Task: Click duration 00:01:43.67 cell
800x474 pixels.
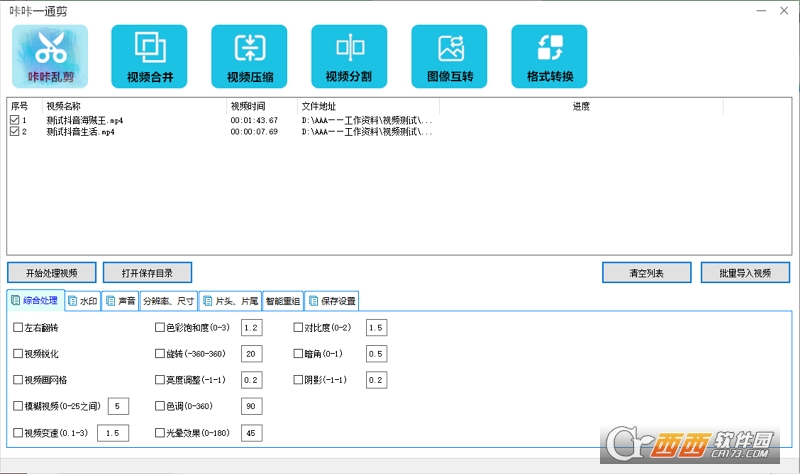Action: point(254,120)
